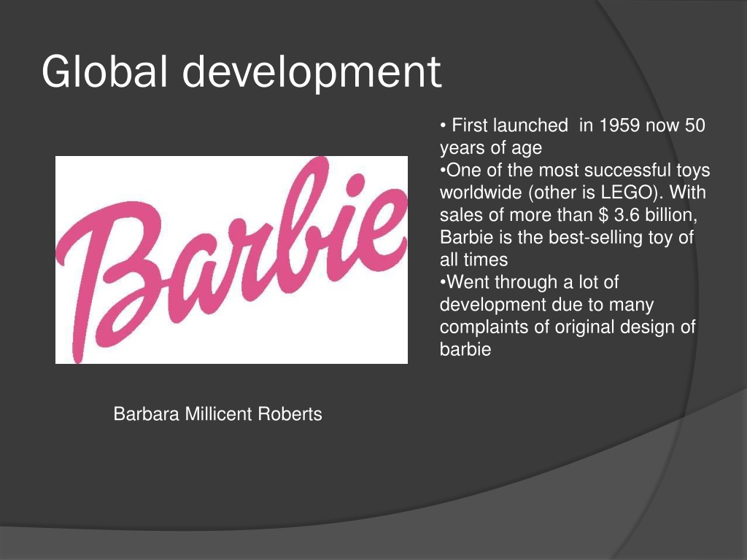Screen dimensions: 747x560
Task: Click the line 'years of age'
Action: [x=491, y=147]
